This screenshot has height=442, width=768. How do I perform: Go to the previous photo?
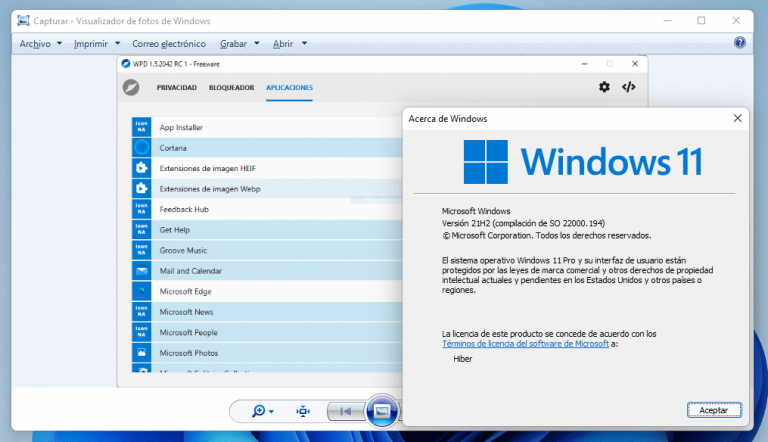pos(346,411)
